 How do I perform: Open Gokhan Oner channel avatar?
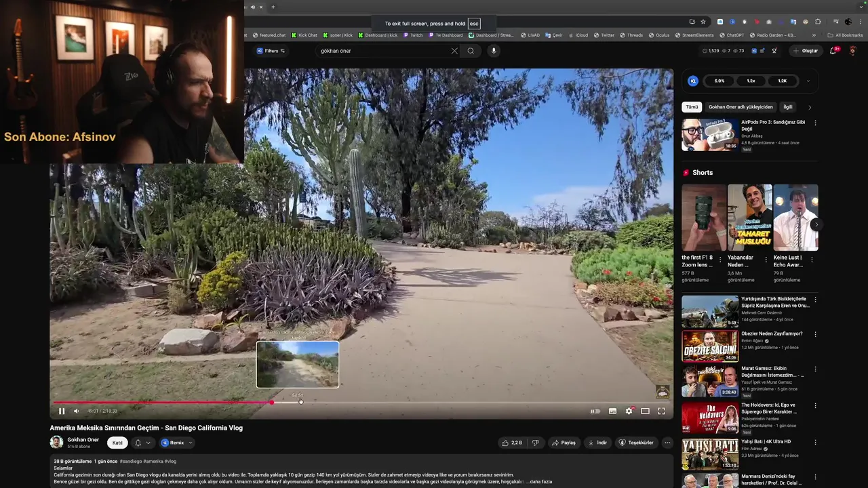coord(57,443)
